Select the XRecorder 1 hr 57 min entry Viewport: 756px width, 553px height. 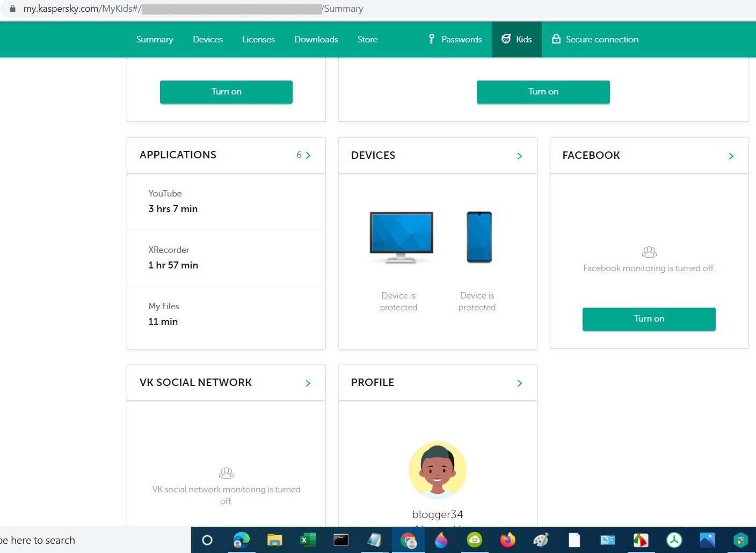[x=226, y=258]
